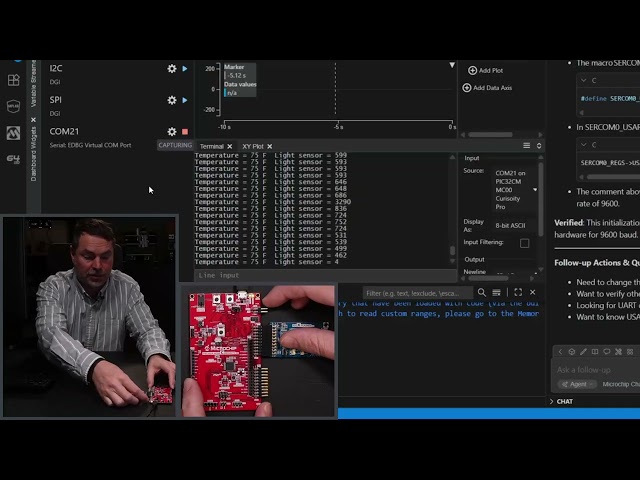Open the plot options dropdown triangle
Image resolution: width=640 pixels, height=480 pixels.
452,65
